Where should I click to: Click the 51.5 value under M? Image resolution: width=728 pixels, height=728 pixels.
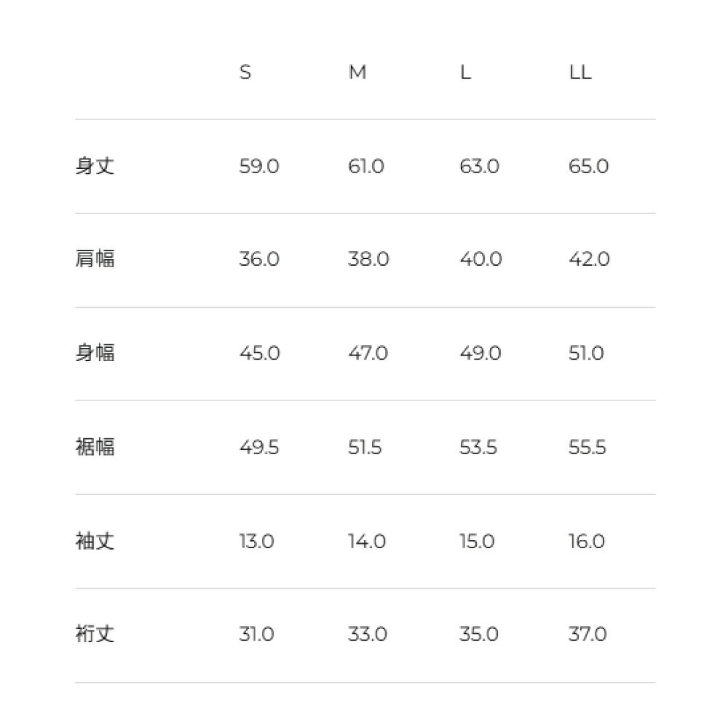[365, 447]
